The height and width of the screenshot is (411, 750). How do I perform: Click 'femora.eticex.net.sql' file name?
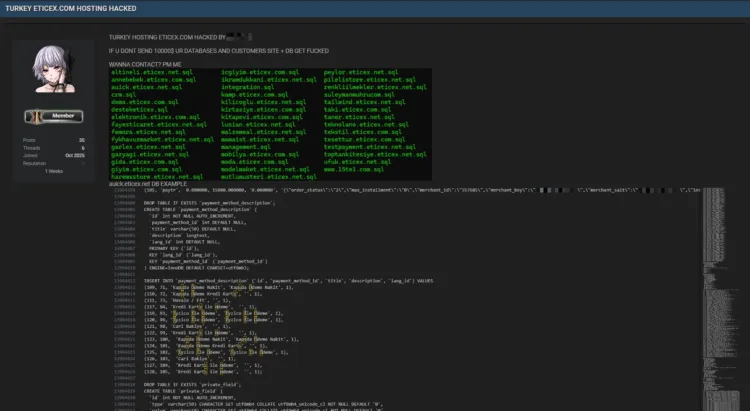pos(148,132)
